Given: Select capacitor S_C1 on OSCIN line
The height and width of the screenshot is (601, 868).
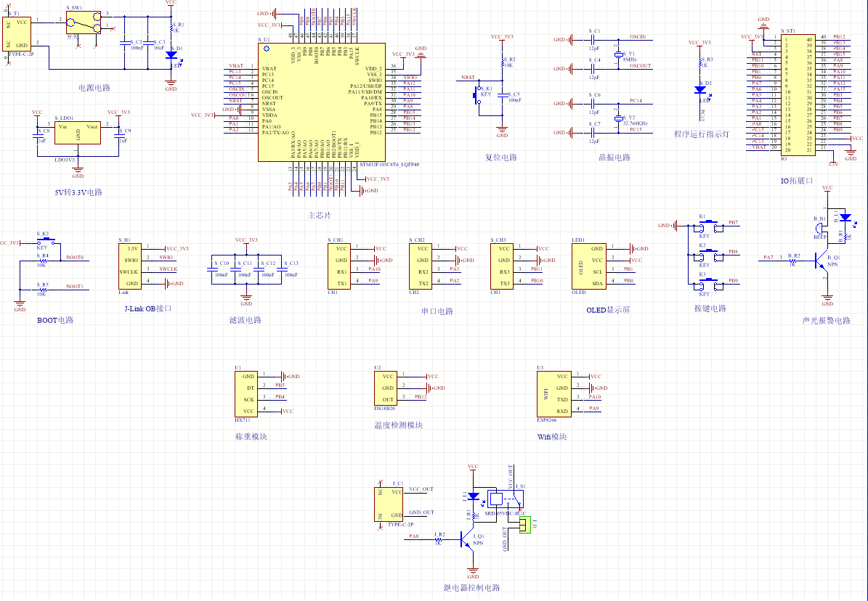Looking at the screenshot, I should click(x=593, y=40).
